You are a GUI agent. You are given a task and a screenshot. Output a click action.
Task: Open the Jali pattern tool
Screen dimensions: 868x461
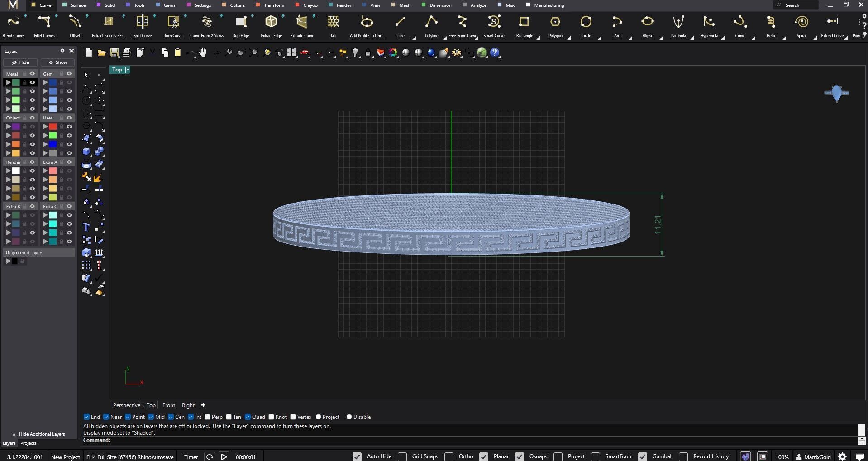[x=333, y=26]
